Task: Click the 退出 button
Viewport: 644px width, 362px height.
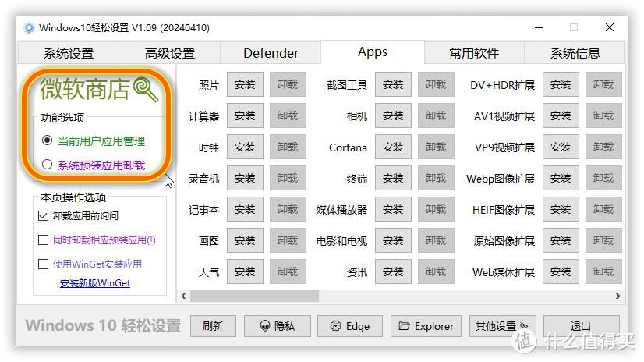Action: [581, 326]
